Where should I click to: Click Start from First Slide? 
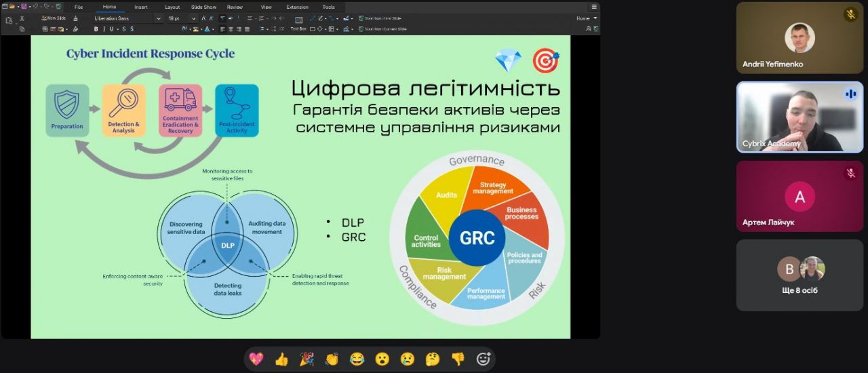(x=383, y=18)
